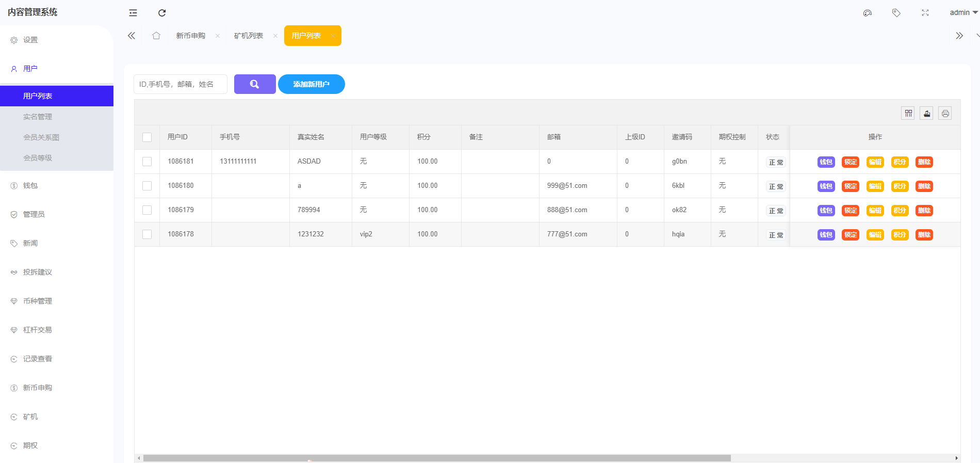The height and width of the screenshot is (463, 980).
Task: Expand the 币种管理 sidebar menu
Action: [x=37, y=301]
